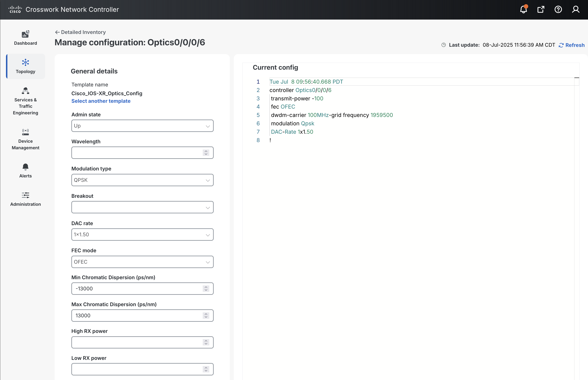Click the dwdm-carrier frequency config line
The width and height of the screenshot is (588, 380).
[332, 115]
